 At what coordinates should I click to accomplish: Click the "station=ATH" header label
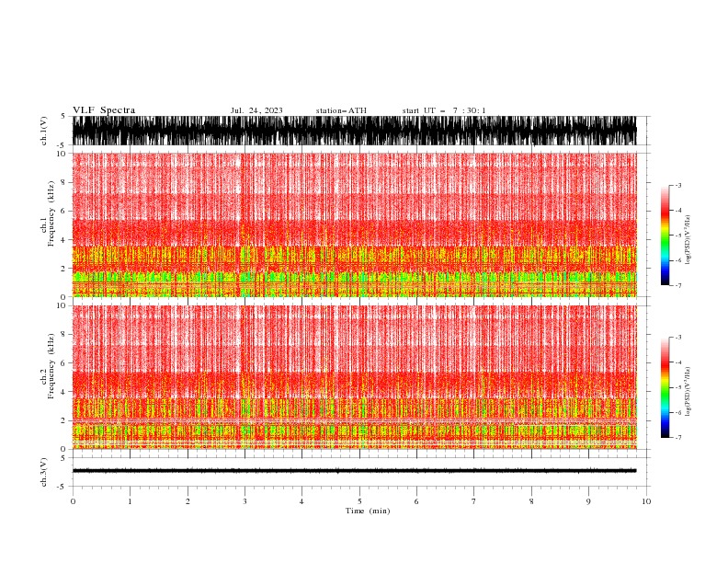click(341, 110)
